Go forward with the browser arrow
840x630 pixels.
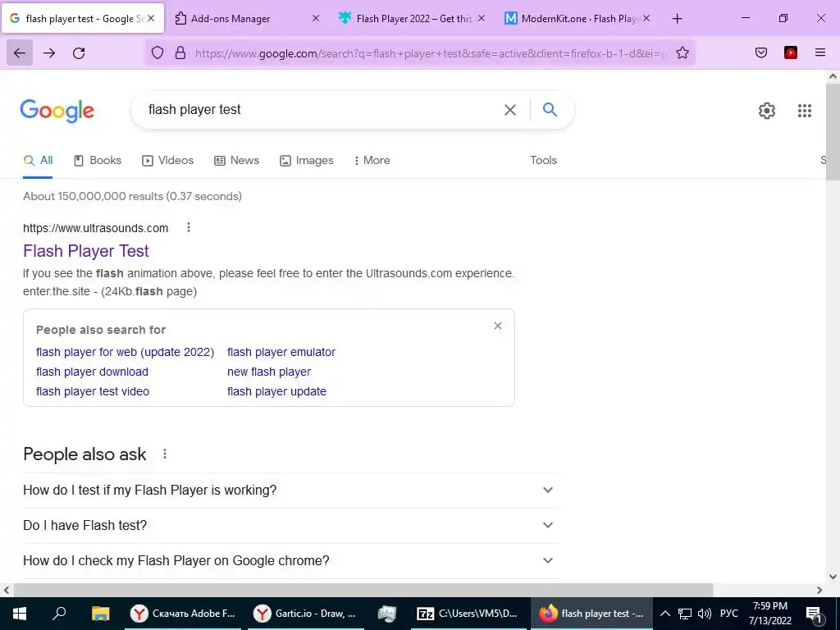[49, 52]
